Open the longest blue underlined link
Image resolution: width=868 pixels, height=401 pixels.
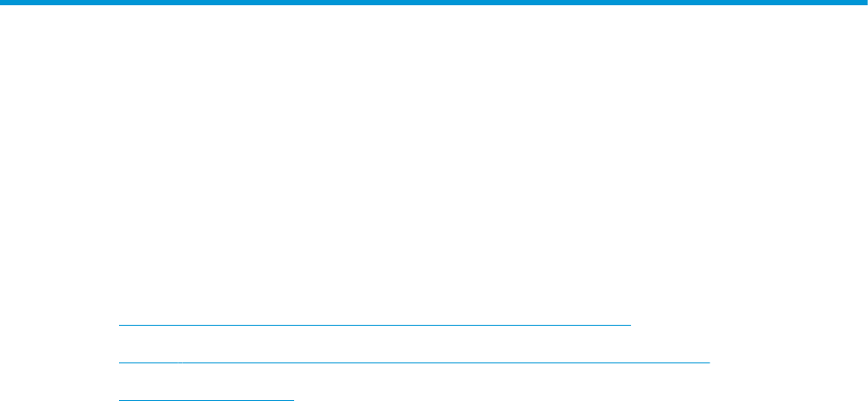[414, 362]
